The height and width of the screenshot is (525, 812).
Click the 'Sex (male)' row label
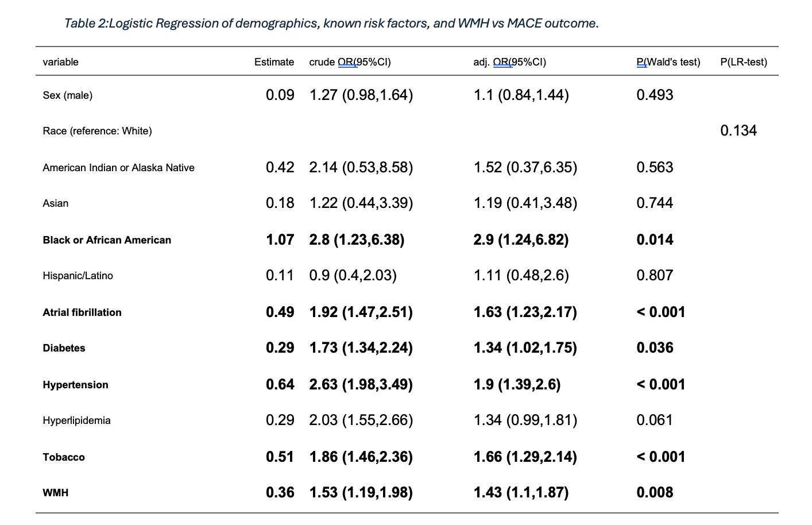(x=67, y=95)
